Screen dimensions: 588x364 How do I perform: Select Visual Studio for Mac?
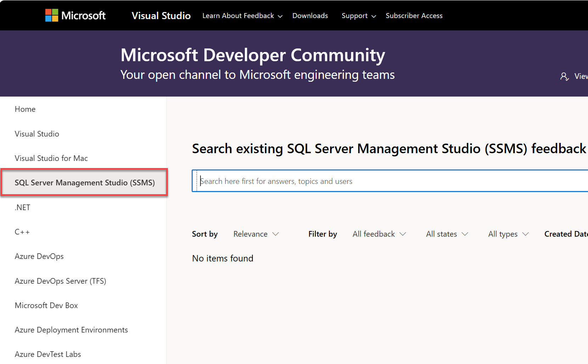click(x=51, y=158)
